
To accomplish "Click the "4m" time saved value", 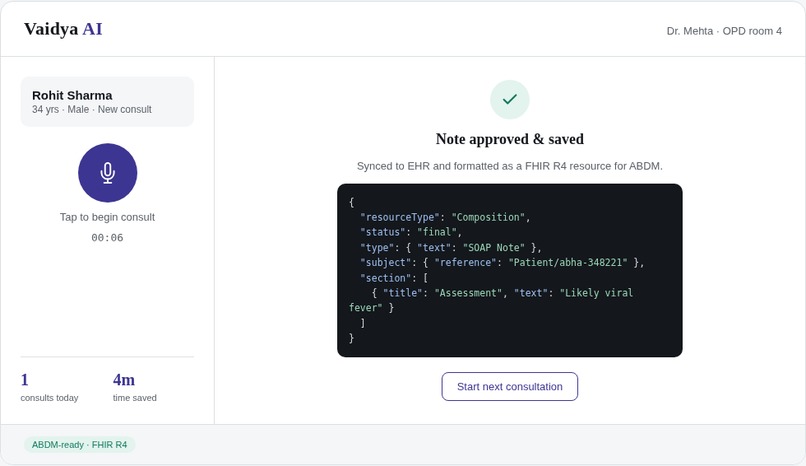I will tap(124, 380).
